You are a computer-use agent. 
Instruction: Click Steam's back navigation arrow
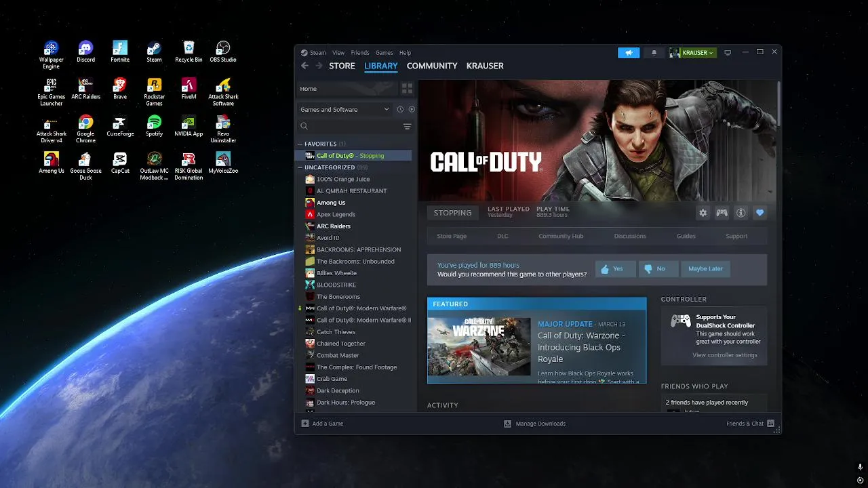[304, 66]
